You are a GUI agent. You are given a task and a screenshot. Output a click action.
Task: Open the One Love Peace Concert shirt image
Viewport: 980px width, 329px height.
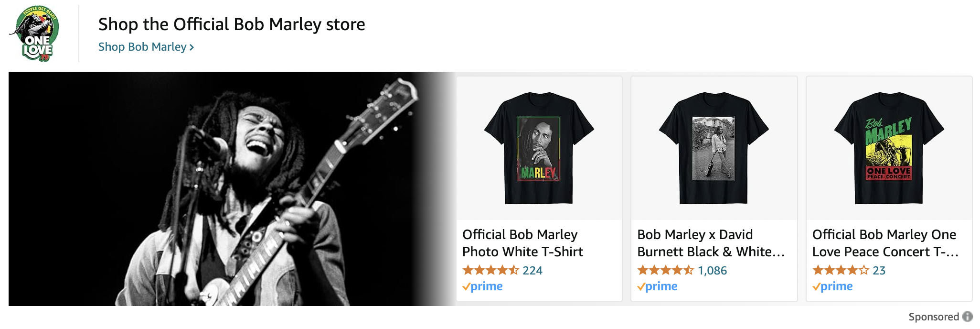pyautogui.click(x=889, y=148)
